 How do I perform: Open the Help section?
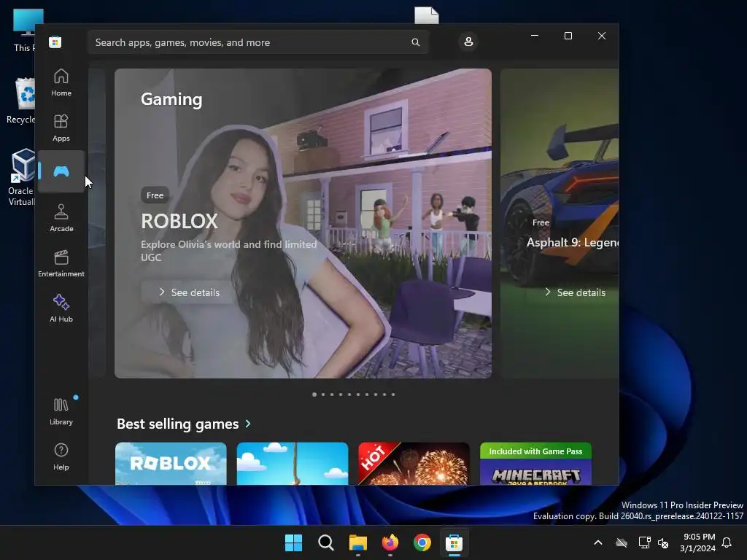[x=61, y=456]
